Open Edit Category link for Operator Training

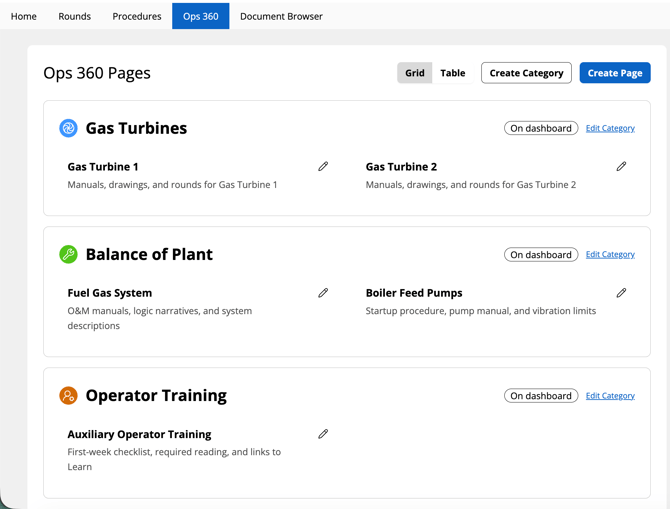(610, 396)
